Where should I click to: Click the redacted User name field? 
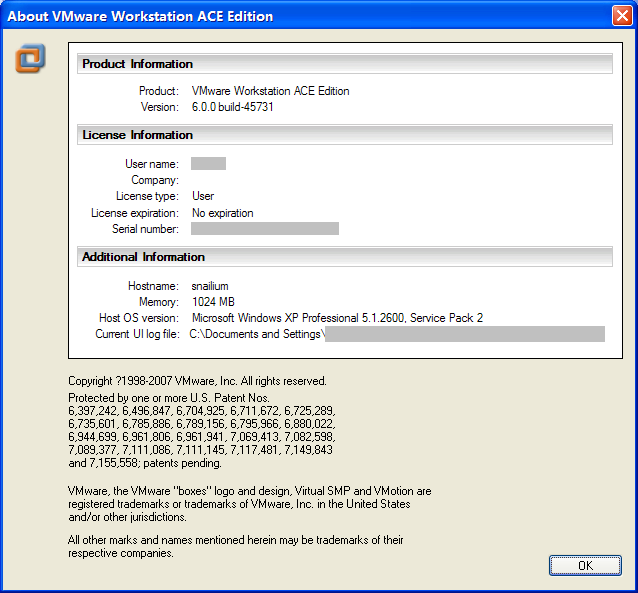point(208,164)
